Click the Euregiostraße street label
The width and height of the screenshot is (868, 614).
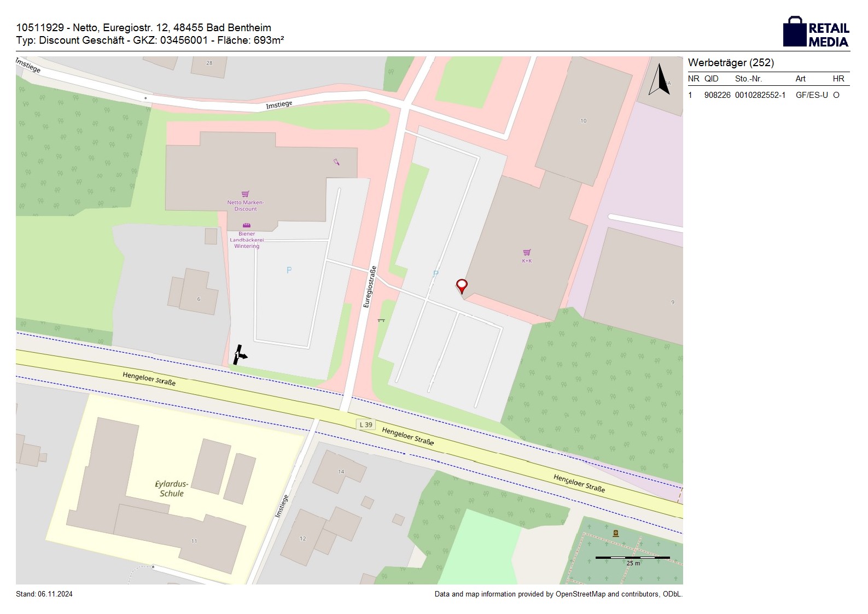tap(370, 286)
